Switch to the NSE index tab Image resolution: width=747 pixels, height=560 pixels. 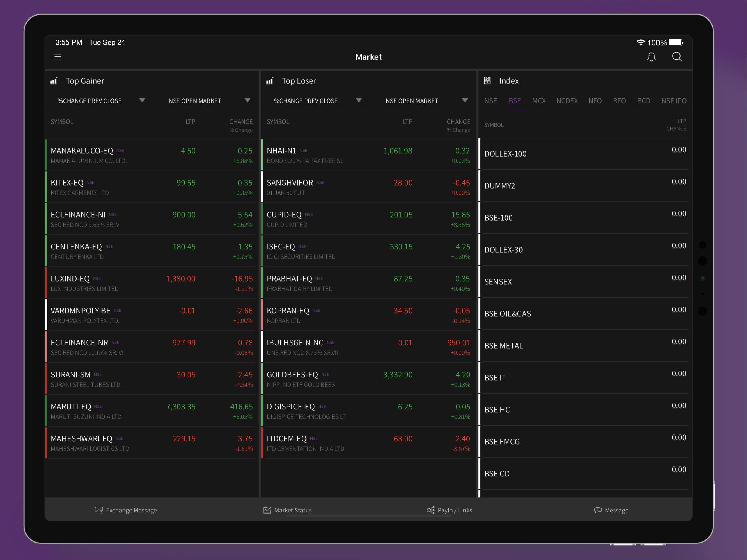click(490, 101)
